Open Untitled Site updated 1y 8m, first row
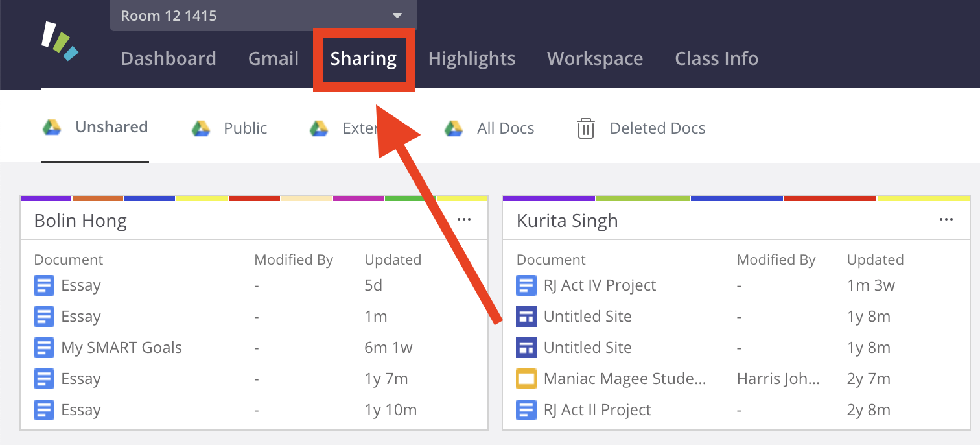The image size is (980, 445). (588, 317)
